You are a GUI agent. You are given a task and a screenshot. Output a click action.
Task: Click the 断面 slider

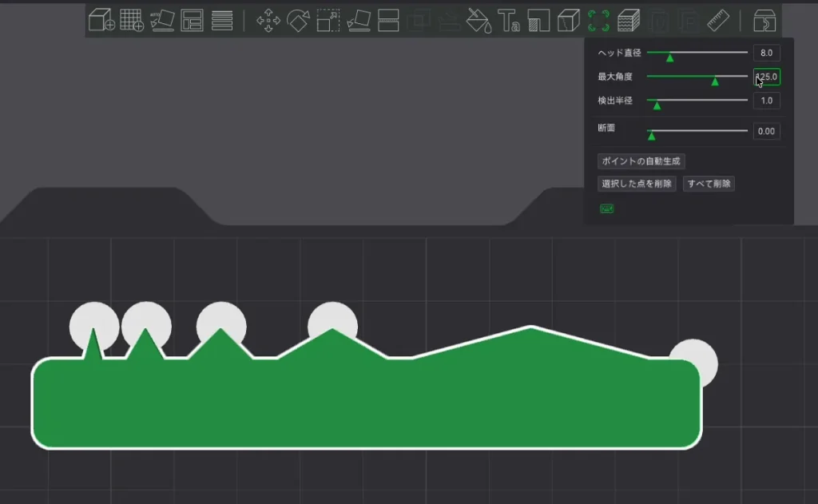(697, 132)
